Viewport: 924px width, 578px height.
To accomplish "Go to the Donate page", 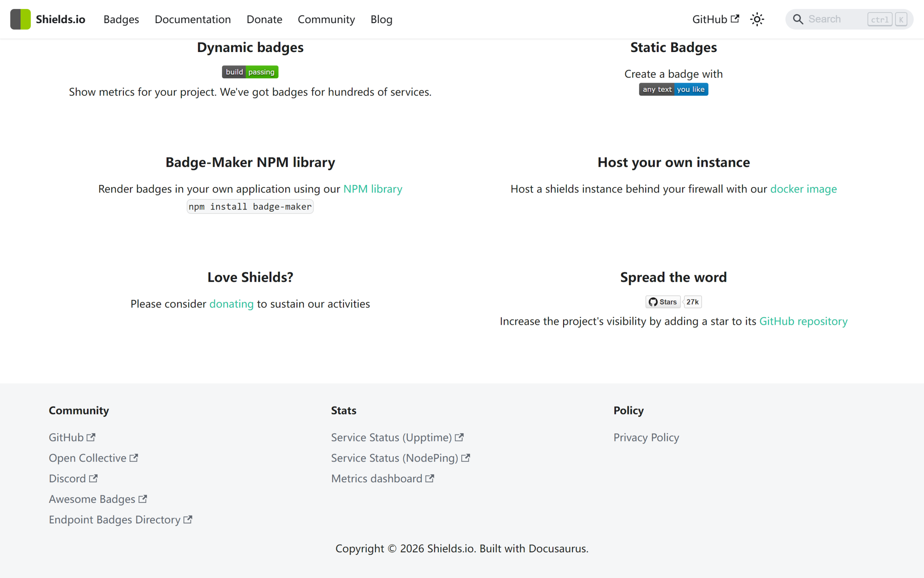I will pos(264,19).
